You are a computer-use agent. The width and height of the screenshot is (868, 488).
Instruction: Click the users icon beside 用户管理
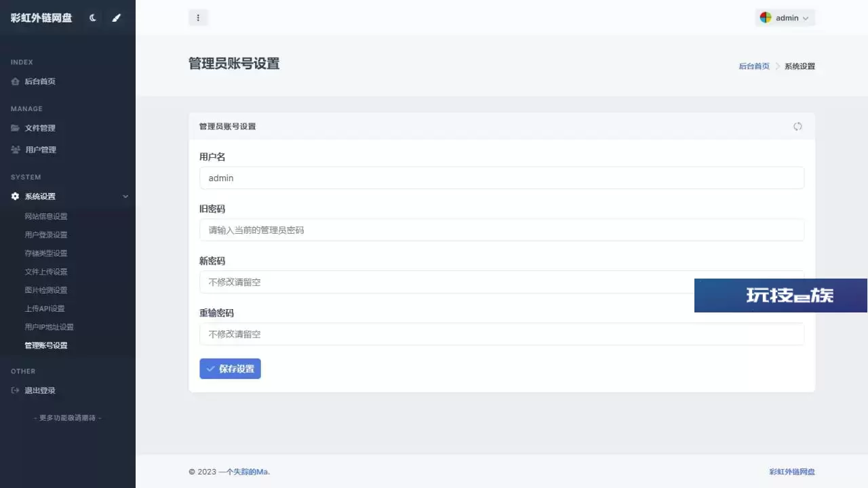pyautogui.click(x=15, y=150)
